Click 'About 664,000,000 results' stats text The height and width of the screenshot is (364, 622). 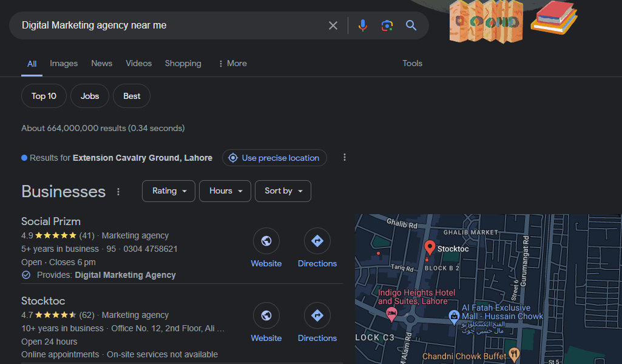pos(73,128)
